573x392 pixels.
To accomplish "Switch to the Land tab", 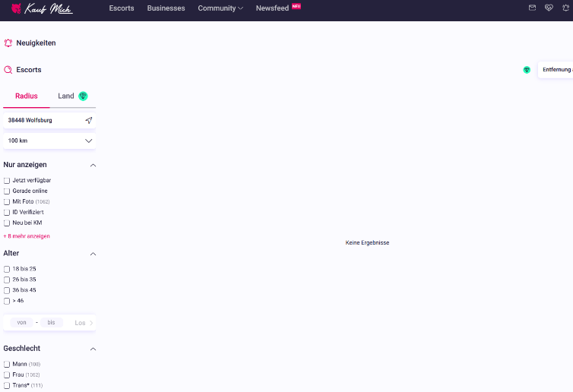I will 66,96.
